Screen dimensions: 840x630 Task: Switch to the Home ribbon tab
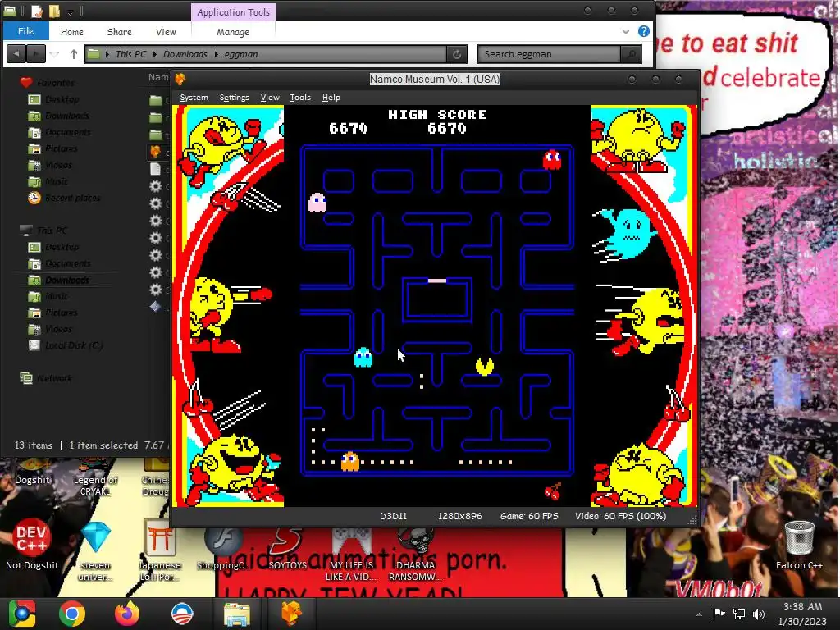click(72, 32)
